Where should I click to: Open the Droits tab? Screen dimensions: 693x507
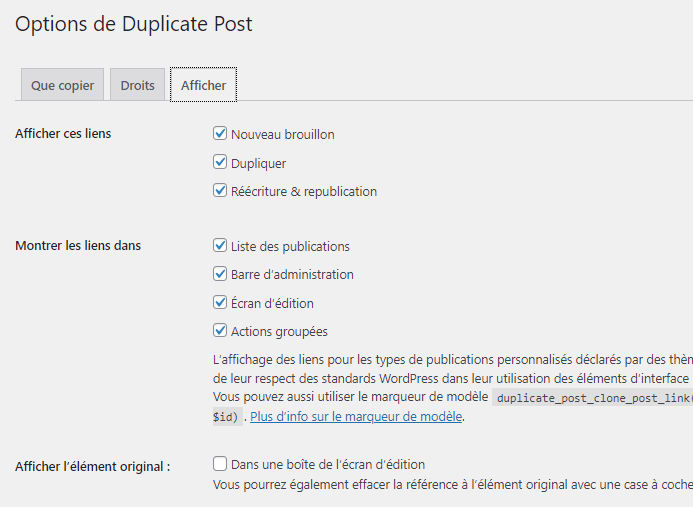pyautogui.click(x=137, y=84)
